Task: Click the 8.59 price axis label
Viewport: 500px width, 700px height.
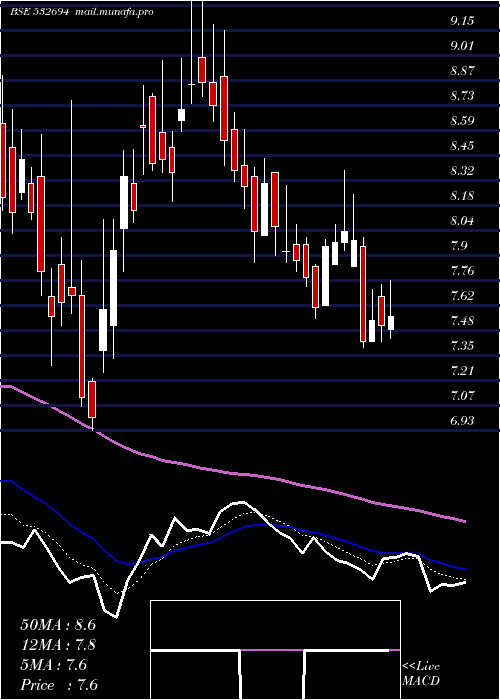Action: click(x=461, y=121)
